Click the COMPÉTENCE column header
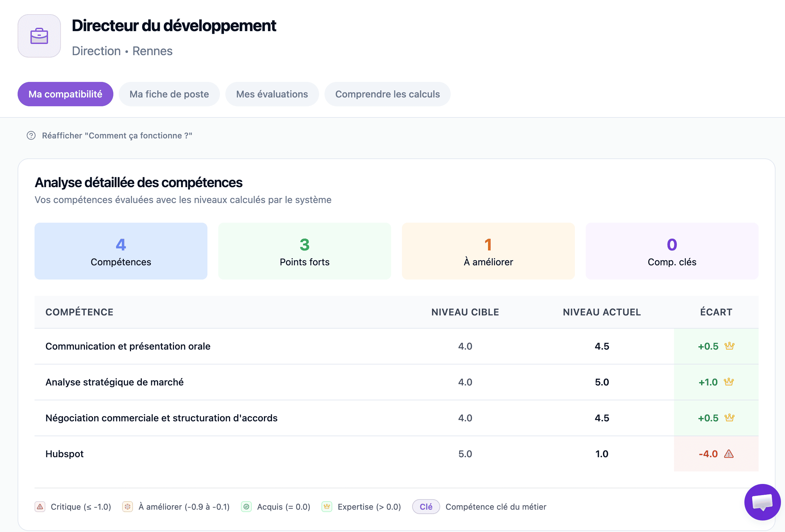 [x=80, y=312]
